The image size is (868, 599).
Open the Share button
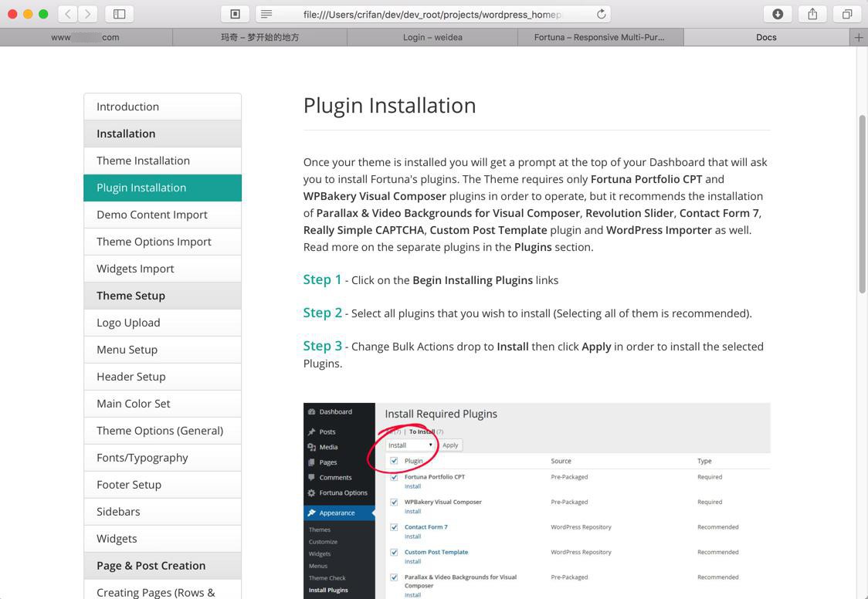[812, 14]
